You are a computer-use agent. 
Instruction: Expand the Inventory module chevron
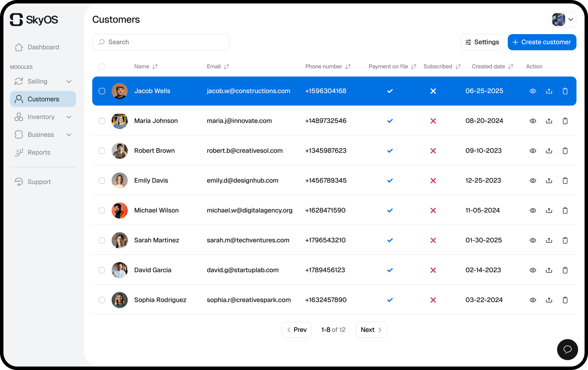[69, 117]
